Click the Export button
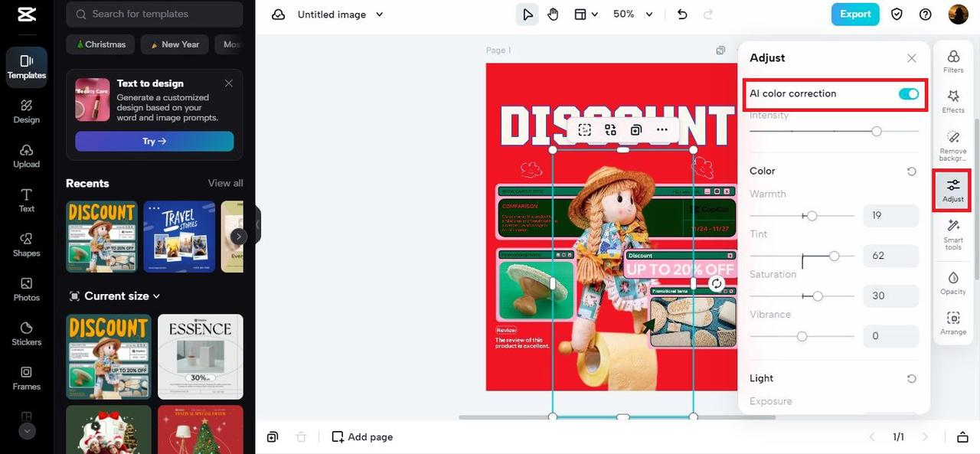Viewport: 980px width, 454px height. (x=855, y=14)
